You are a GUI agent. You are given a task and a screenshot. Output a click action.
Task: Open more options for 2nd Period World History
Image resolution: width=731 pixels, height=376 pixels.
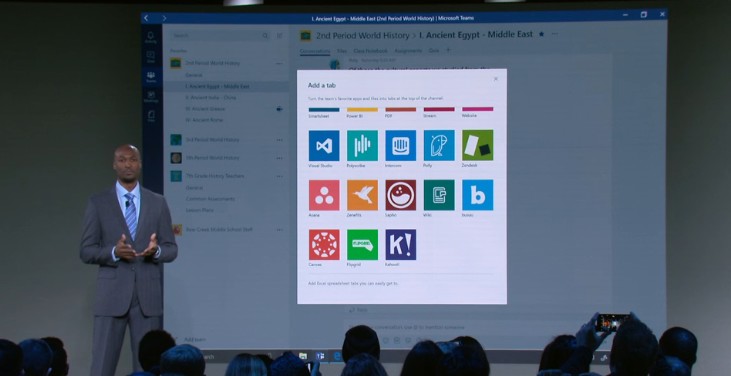279,63
